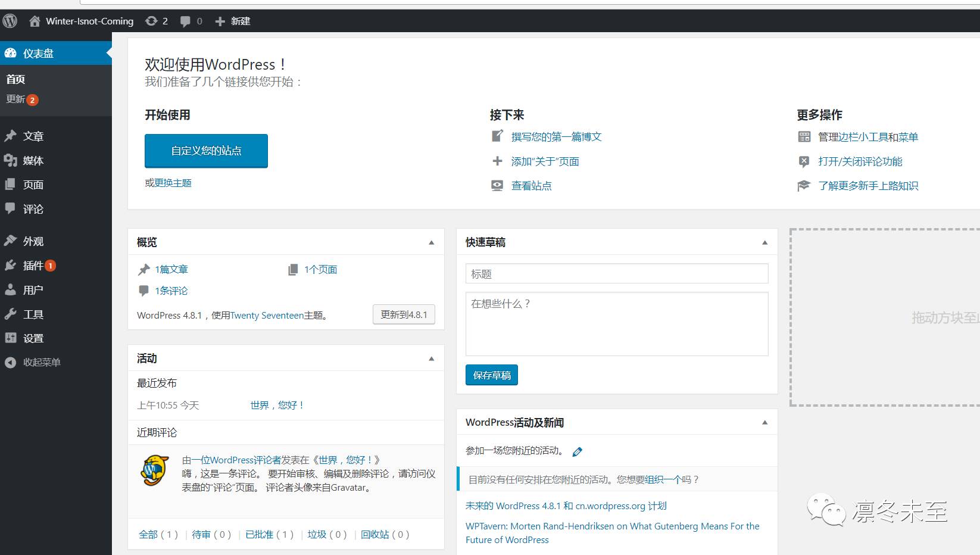Collapse the 活动 panel with its arrow
Viewport: 980px width, 555px height.
[x=432, y=358]
